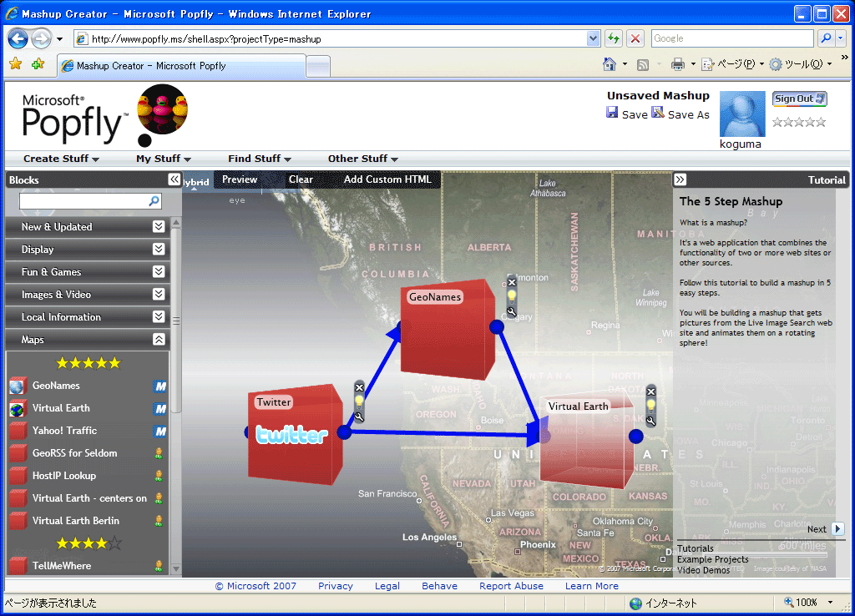This screenshot has width=855, height=616.
Task: Open search provider dropdown arrow
Action: pyautogui.click(x=840, y=38)
